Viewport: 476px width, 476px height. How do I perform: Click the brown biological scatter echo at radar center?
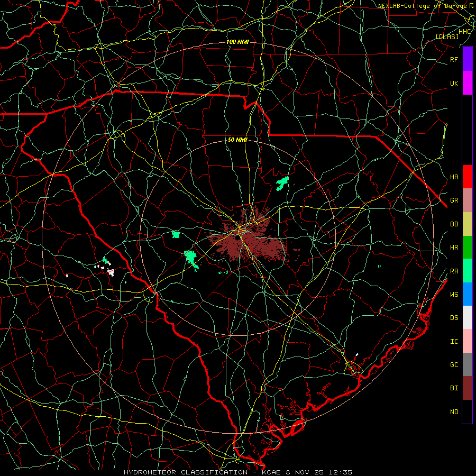[x=248, y=240]
